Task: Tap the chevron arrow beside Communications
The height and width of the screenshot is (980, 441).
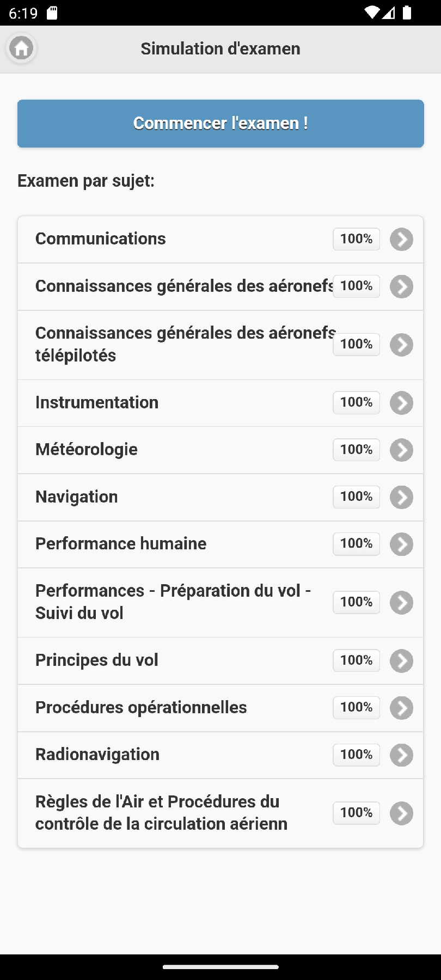Action: pyautogui.click(x=401, y=240)
